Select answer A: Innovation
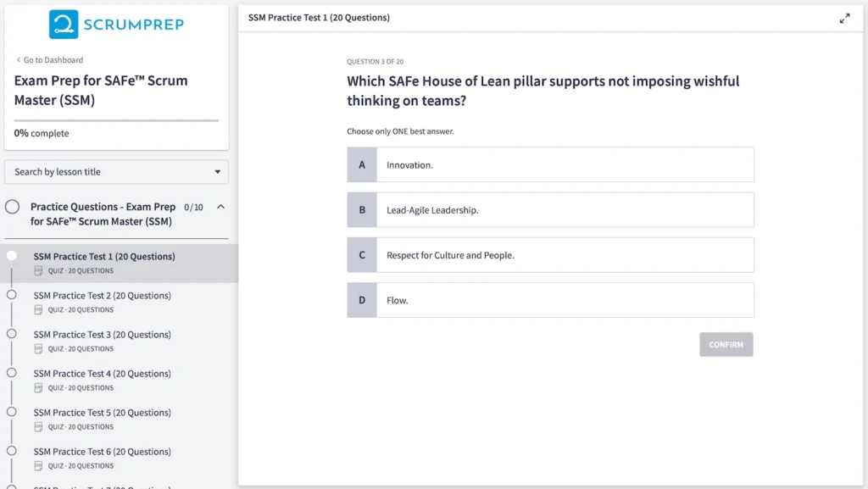868x489 pixels. (x=550, y=165)
